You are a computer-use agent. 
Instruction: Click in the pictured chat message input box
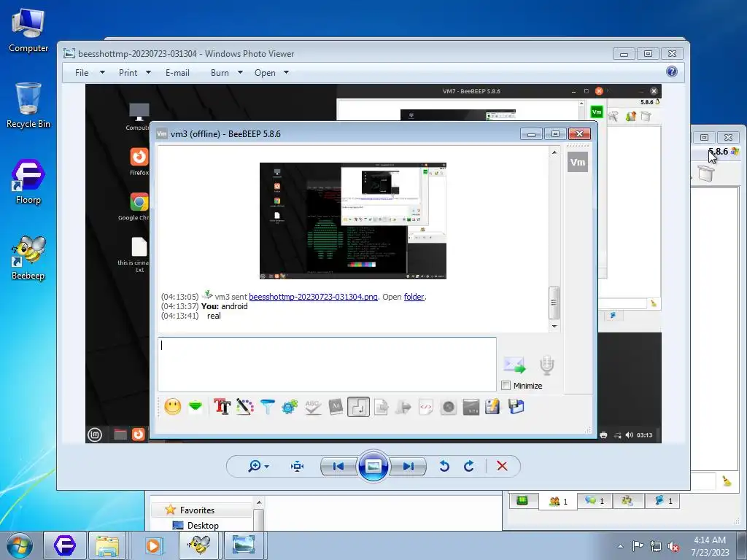(x=327, y=364)
